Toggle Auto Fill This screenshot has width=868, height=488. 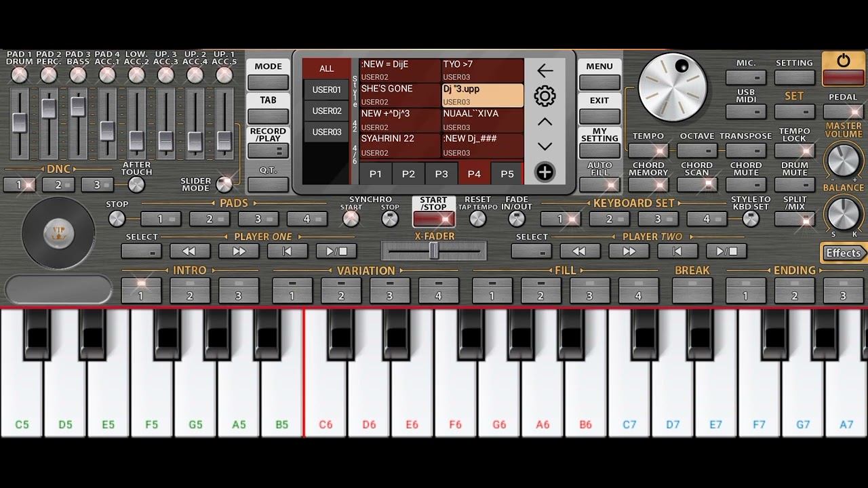pyautogui.click(x=599, y=185)
